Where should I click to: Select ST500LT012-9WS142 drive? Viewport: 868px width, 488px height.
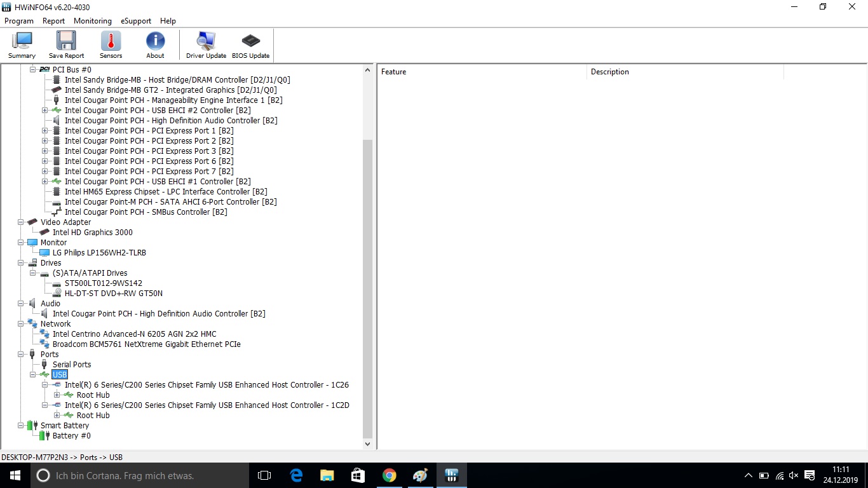click(104, 283)
